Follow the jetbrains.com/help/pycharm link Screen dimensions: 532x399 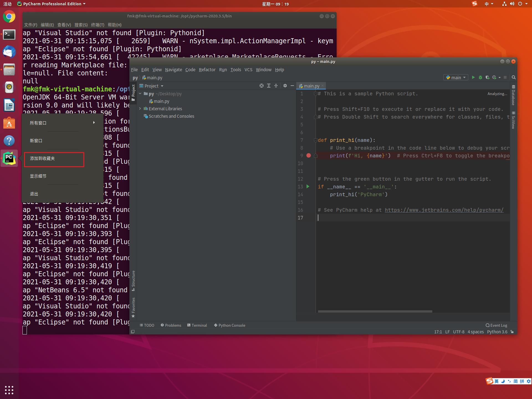pyautogui.click(x=444, y=210)
